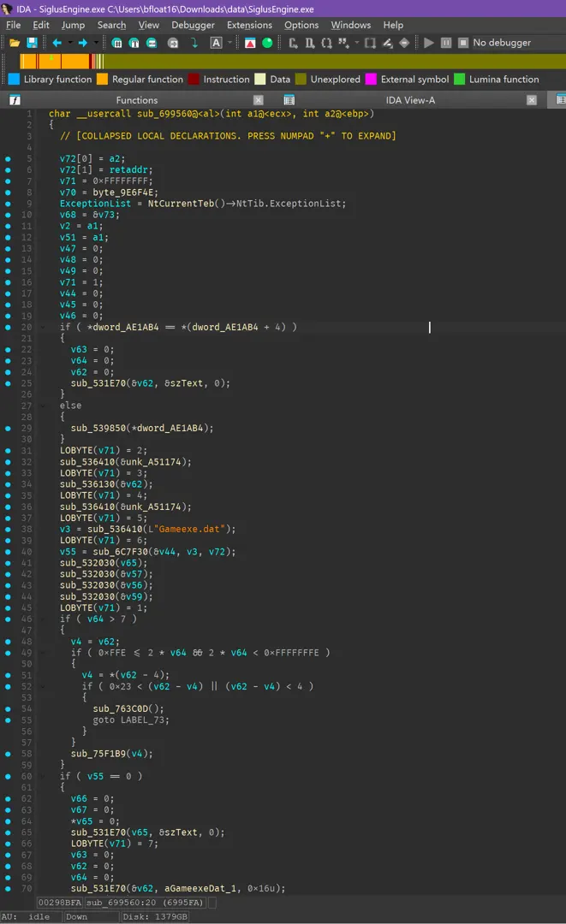The height and width of the screenshot is (924, 566).
Task: Click the teal down-arrow jump icon
Action: [194, 43]
